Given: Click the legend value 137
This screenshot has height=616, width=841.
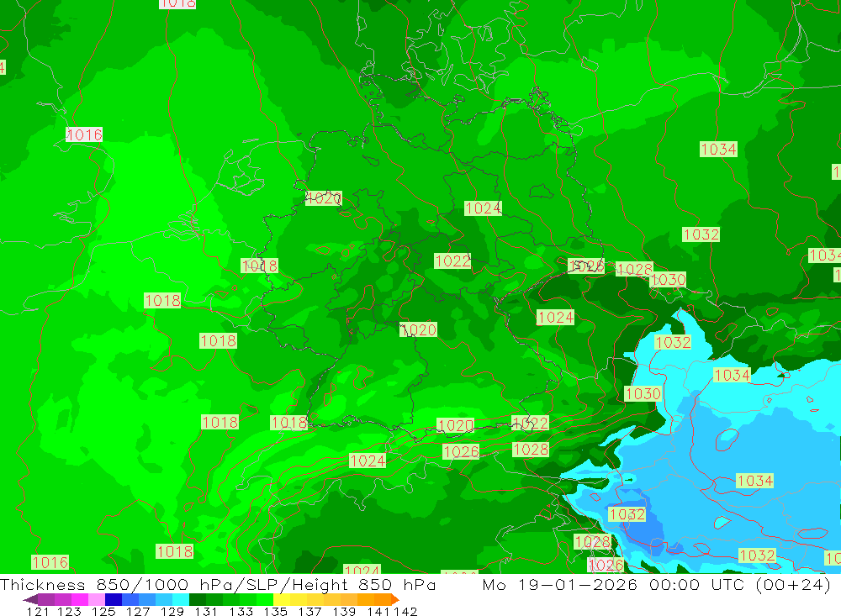Looking at the screenshot, I should click(x=309, y=611).
